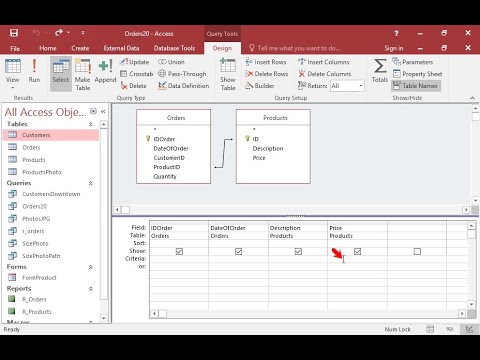Uncheck Show box for DateOfOrder column
480x360 pixels.
[x=239, y=251]
